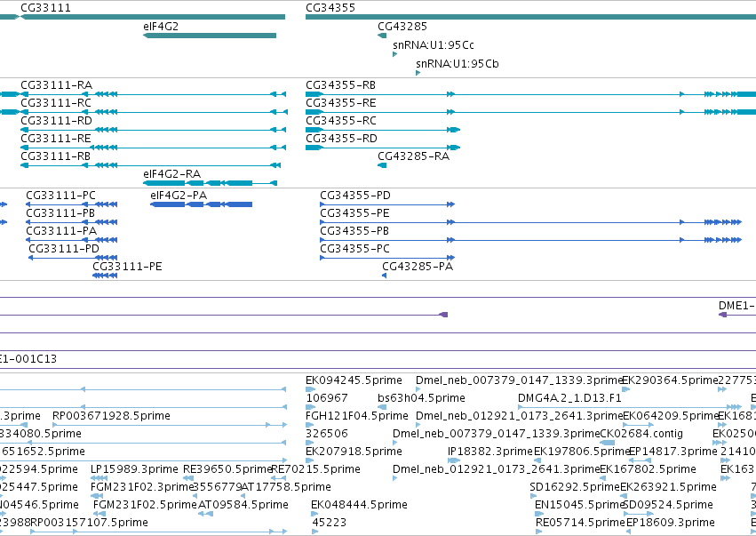Select protein CG33111-PC
This screenshot has height=536, width=756.
(x=60, y=196)
